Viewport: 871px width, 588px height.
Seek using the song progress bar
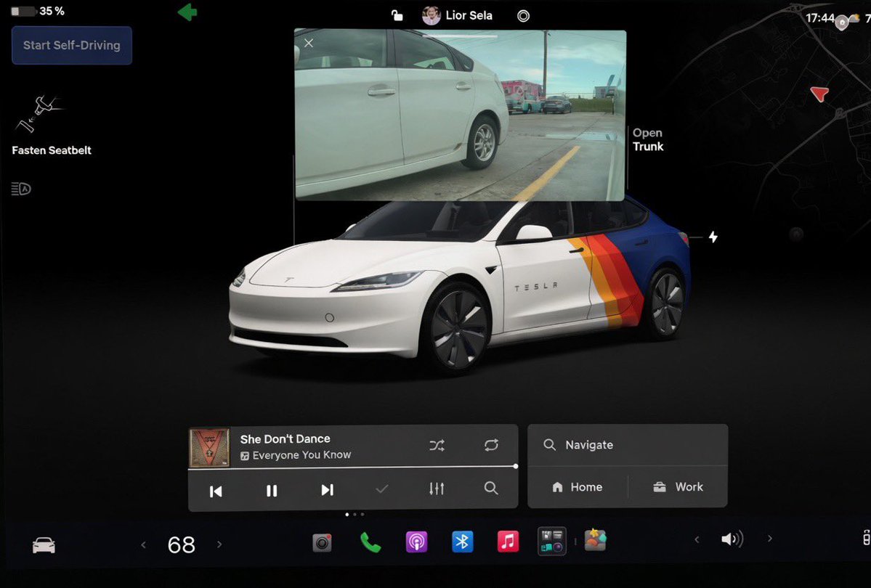point(353,467)
